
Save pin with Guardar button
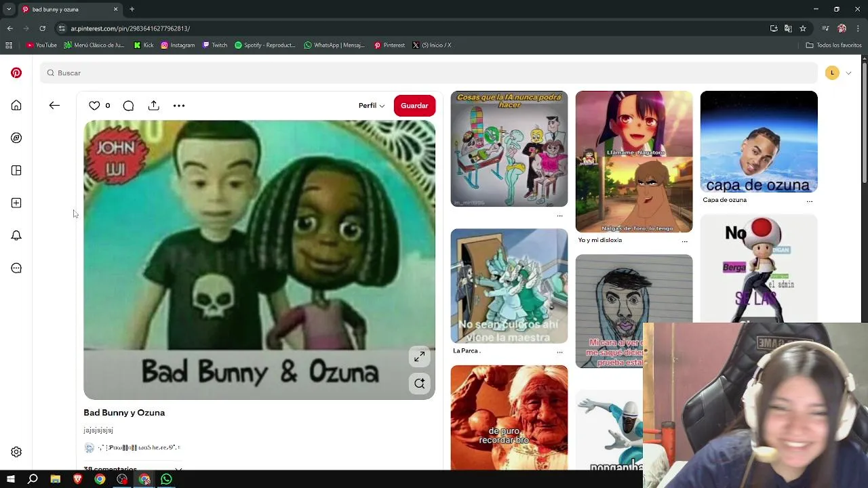point(414,106)
